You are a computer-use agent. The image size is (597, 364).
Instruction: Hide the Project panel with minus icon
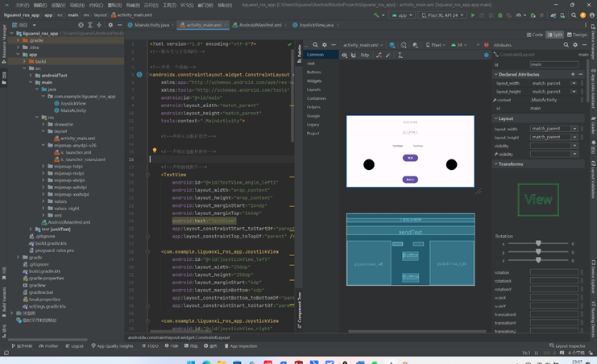(119, 25)
